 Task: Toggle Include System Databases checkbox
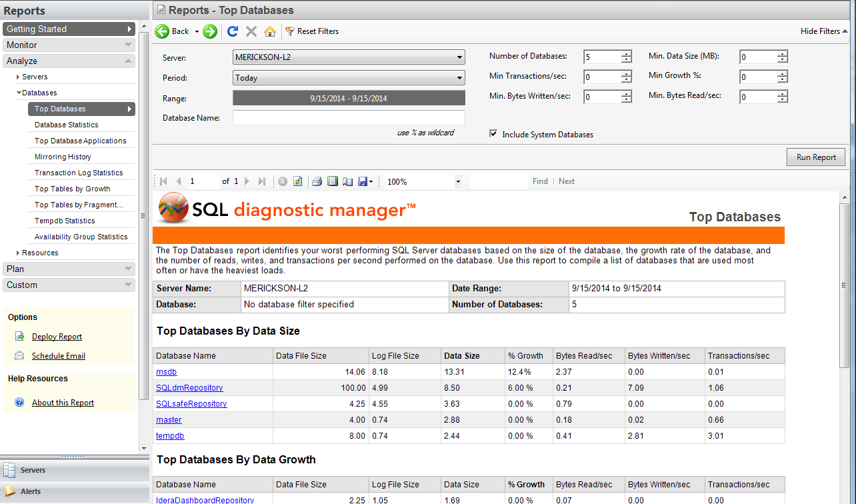click(493, 134)
